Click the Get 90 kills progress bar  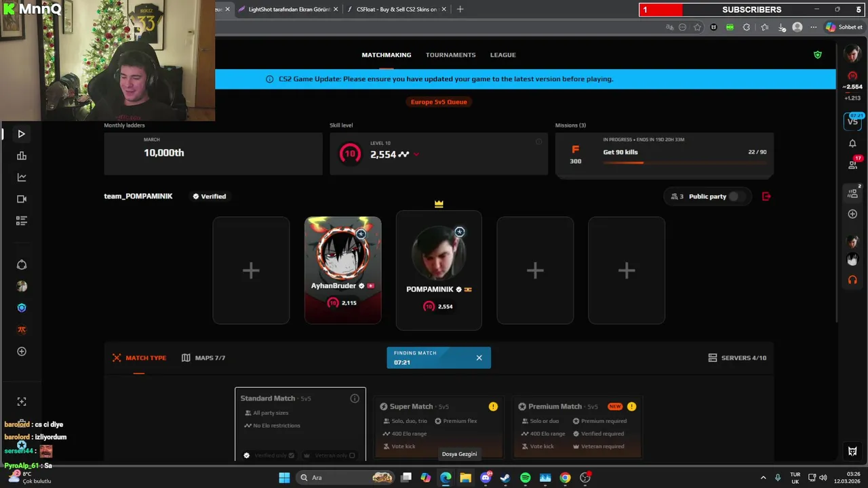point(685,163)
